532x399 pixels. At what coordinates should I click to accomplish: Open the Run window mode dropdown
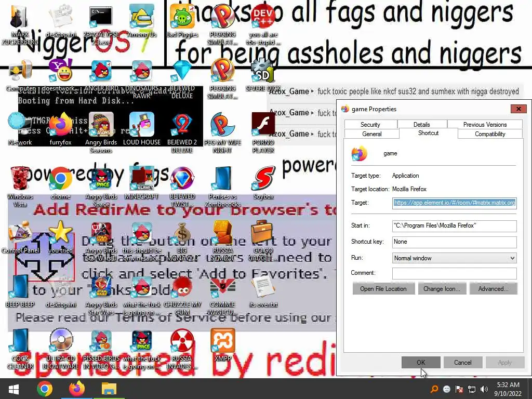click(454, 258)
